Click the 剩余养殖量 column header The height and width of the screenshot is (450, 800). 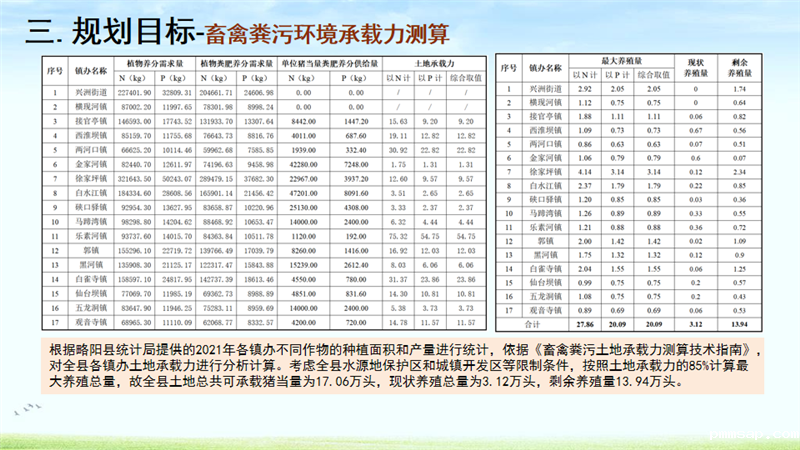point(743,67)
